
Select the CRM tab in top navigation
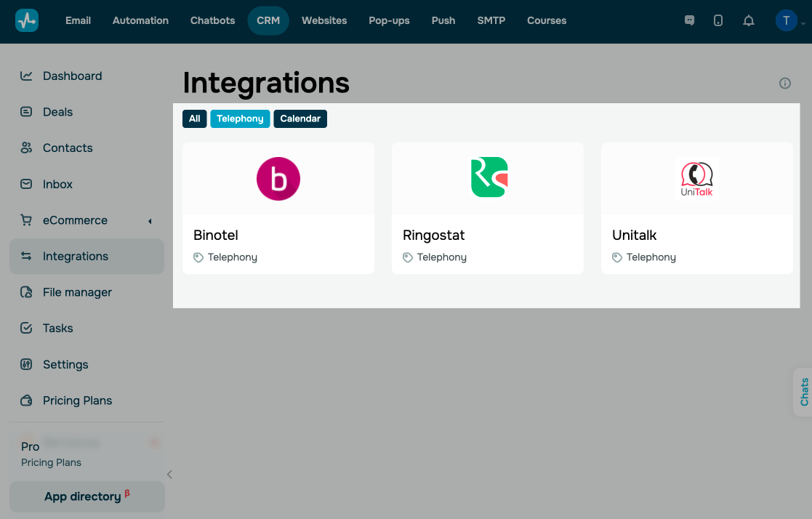[268, 21]
